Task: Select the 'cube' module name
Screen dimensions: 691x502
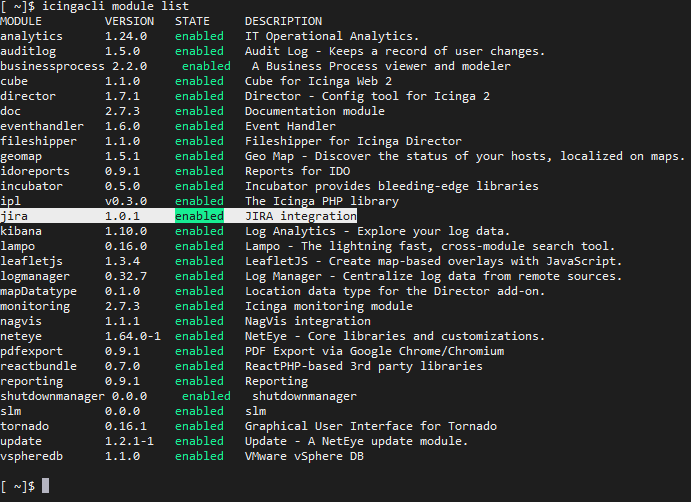Action: click(x=14, y=81)
